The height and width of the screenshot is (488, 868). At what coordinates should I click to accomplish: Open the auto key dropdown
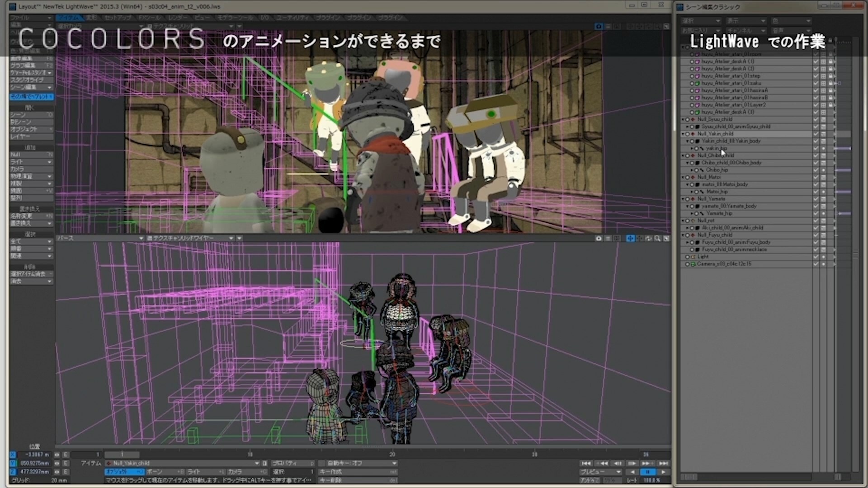[x=394, y=463]
